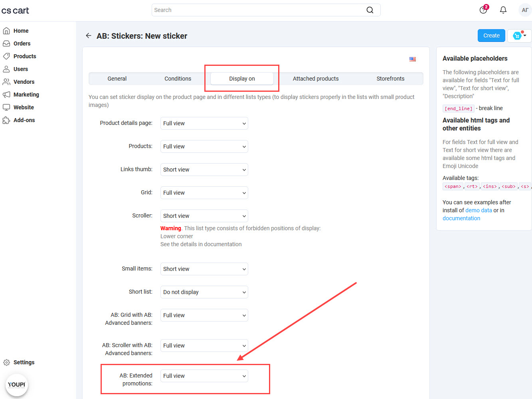Click the back arrow beside page title
Screen dimensions: 532x399
[89, 36]
